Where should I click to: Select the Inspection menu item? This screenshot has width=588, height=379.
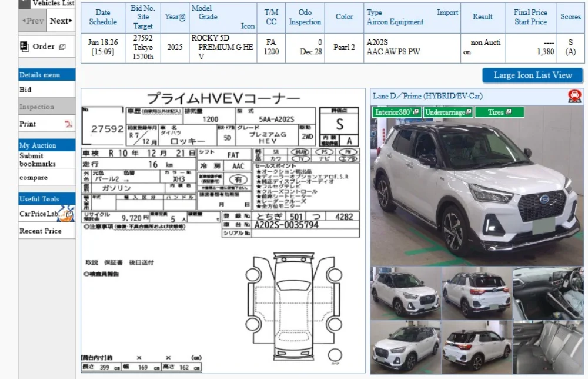click(x=47, y=107)
